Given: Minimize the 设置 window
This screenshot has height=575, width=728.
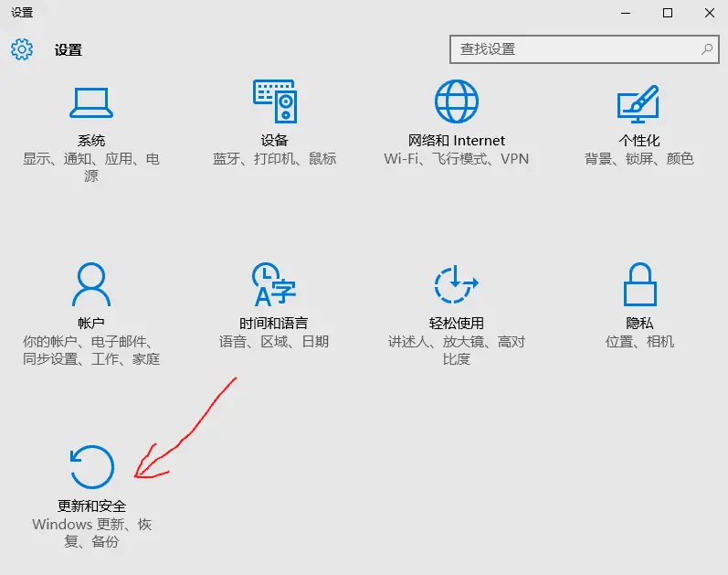Looking at the screenshot, I should (x=626, y=13).
